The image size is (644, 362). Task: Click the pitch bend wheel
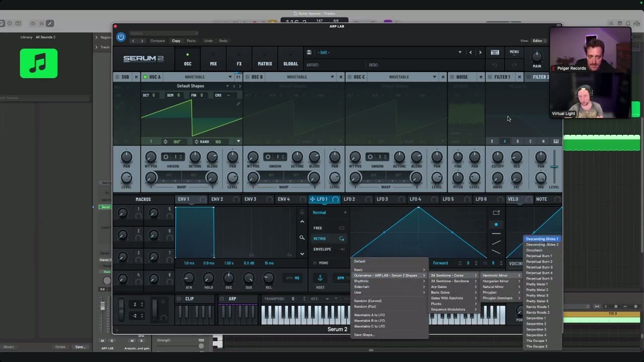(x=121, y=310)
